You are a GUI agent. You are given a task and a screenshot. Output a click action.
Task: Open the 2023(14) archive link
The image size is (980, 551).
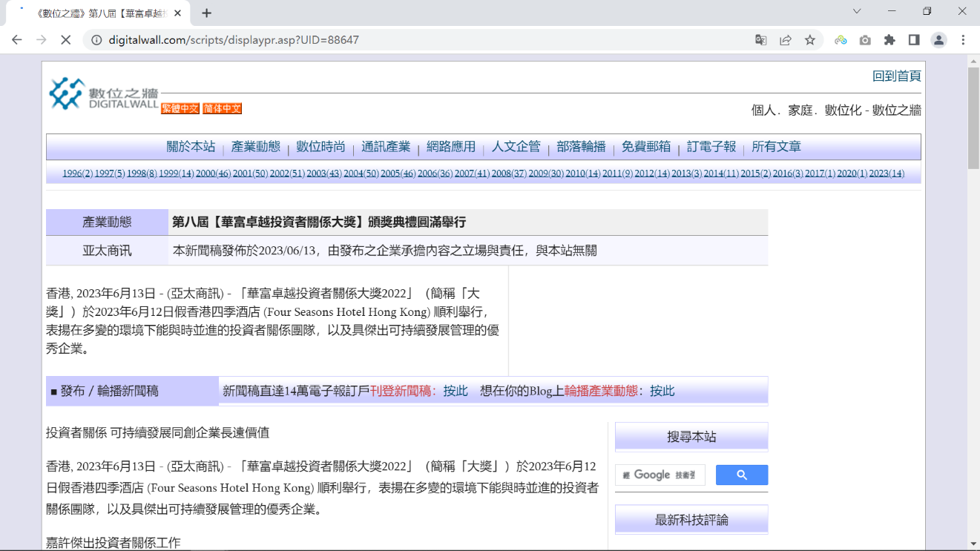point(887,174)
